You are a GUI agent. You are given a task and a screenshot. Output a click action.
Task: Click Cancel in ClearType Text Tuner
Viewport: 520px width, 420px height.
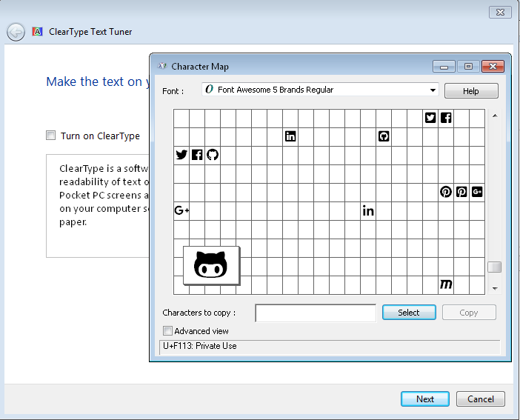coord(481,399)
